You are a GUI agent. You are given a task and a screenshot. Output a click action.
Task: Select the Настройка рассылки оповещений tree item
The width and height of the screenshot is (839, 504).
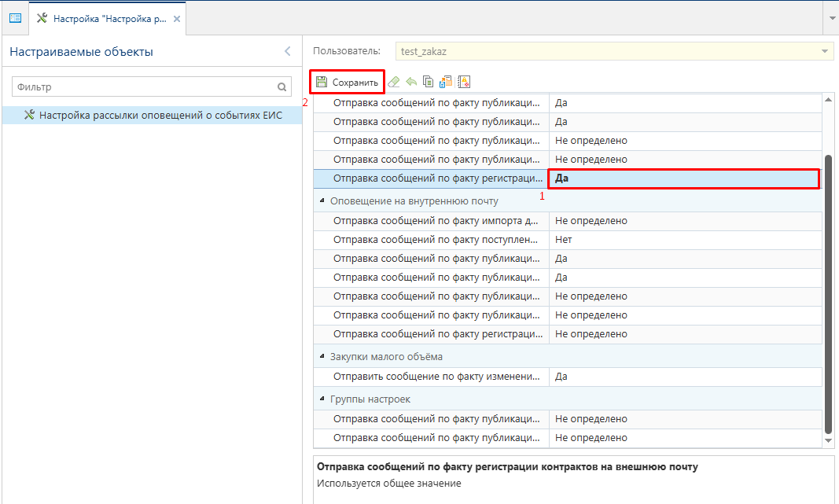pyautogui.click(x=160, y=115)
